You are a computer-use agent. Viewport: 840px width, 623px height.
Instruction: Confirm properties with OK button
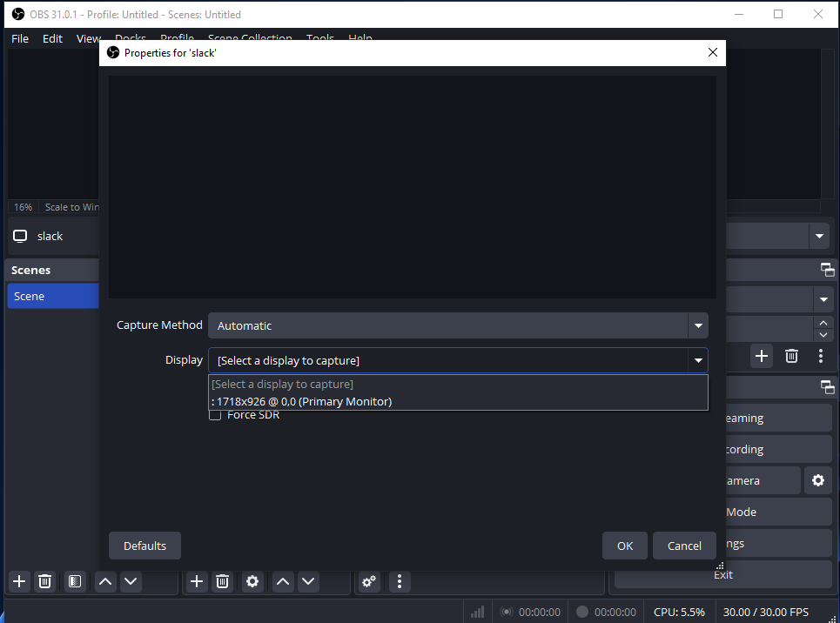tap(625, 546)
